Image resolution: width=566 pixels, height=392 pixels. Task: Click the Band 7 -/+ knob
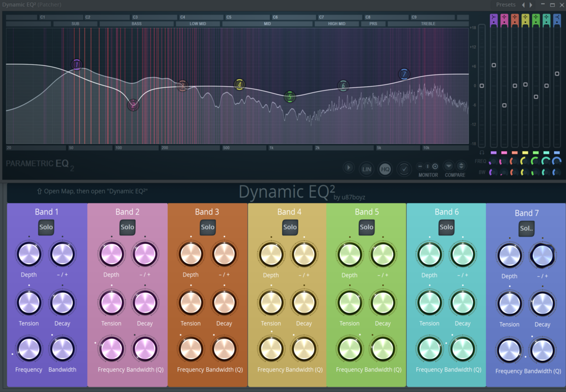pyautogui.click(x=542, y=256)
